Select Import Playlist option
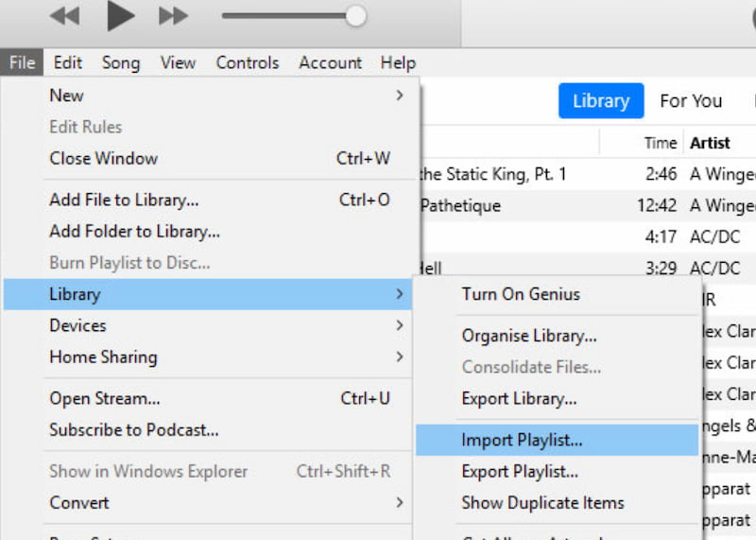The width and height of the screenshot is (756, 540). tap(557, 440)
